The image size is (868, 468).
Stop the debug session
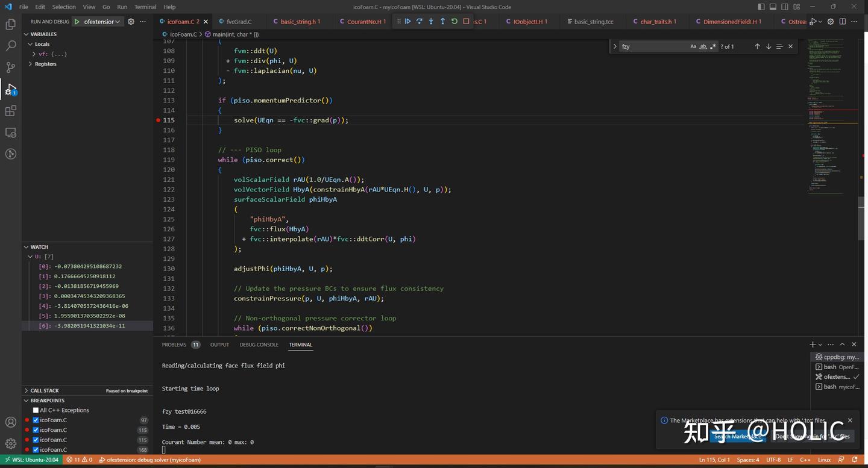[x=465, y=21]
